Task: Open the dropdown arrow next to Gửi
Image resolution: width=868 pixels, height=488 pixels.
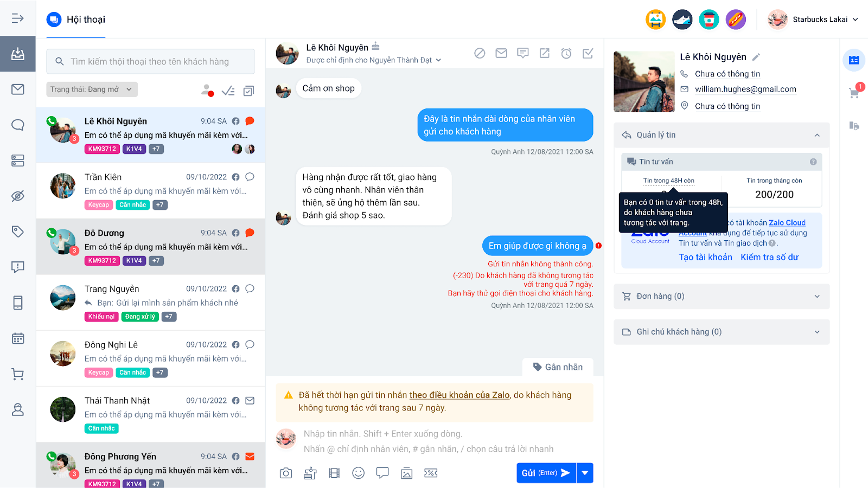Action: pos(585,473)
